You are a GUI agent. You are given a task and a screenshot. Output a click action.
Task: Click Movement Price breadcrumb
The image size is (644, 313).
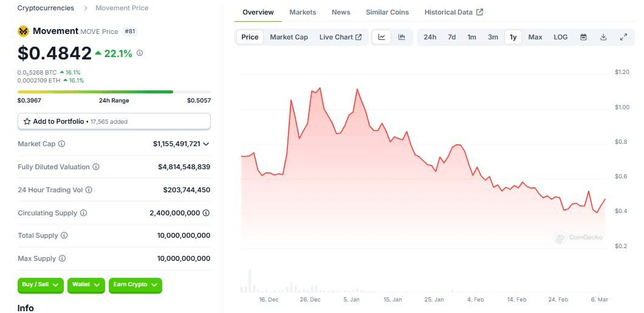tap(122, 8)
